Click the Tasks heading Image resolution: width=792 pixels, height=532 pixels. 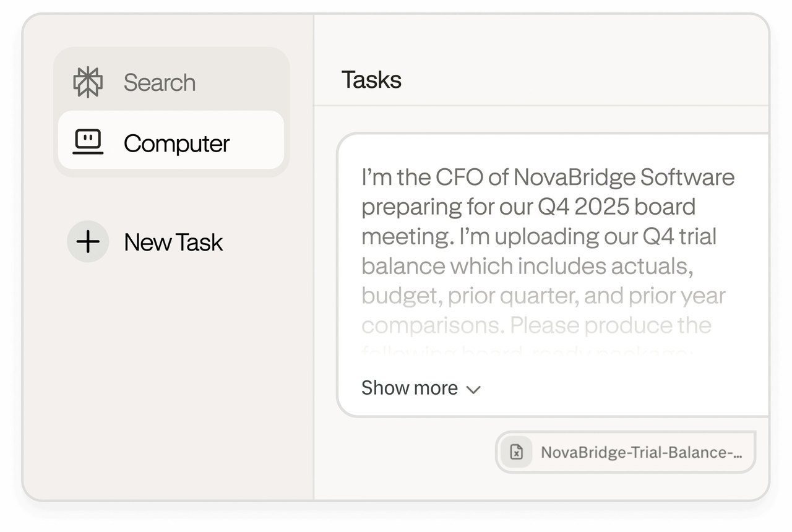[371, 80]
